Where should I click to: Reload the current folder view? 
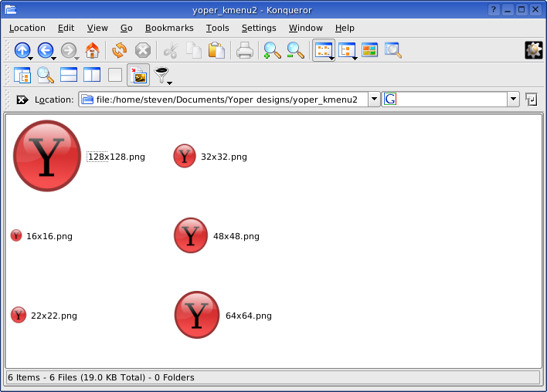(119, 50)
